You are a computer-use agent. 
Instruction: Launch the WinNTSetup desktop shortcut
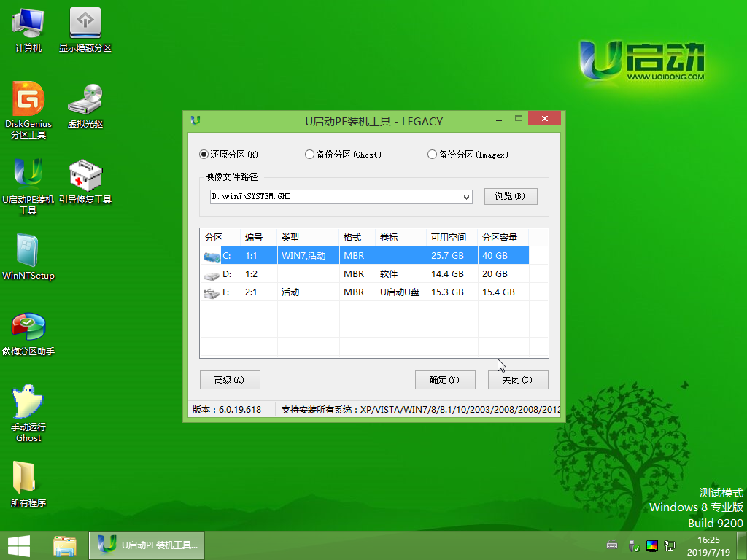click(28, 257)
